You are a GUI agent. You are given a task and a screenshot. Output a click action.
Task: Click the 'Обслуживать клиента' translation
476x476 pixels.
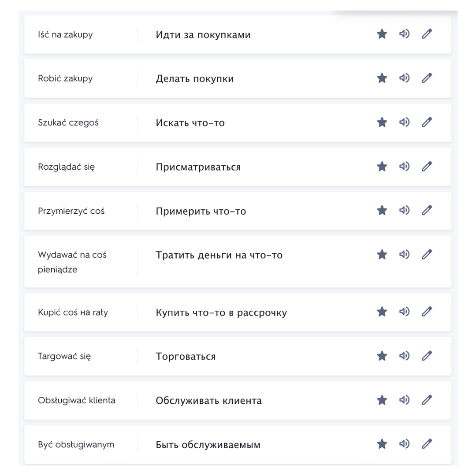(208, 401)
